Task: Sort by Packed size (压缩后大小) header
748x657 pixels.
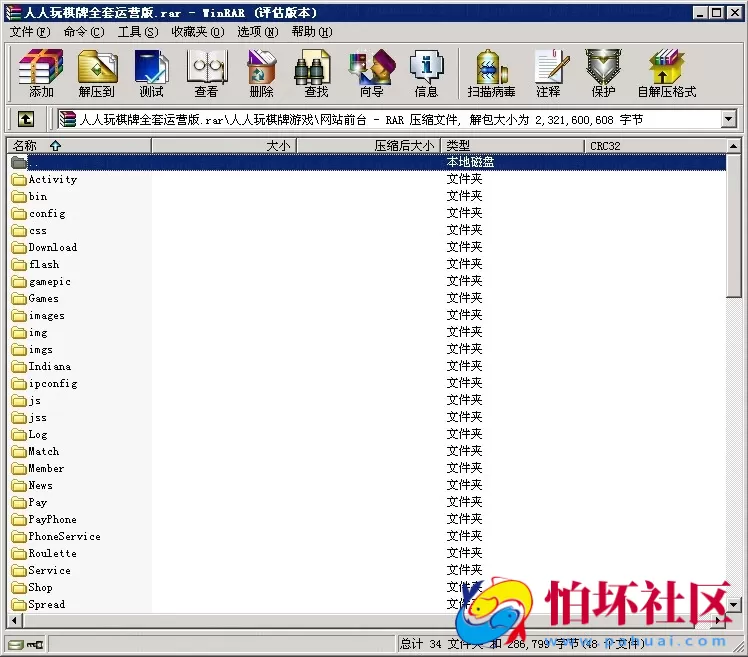Action: (x=368, y=146)
